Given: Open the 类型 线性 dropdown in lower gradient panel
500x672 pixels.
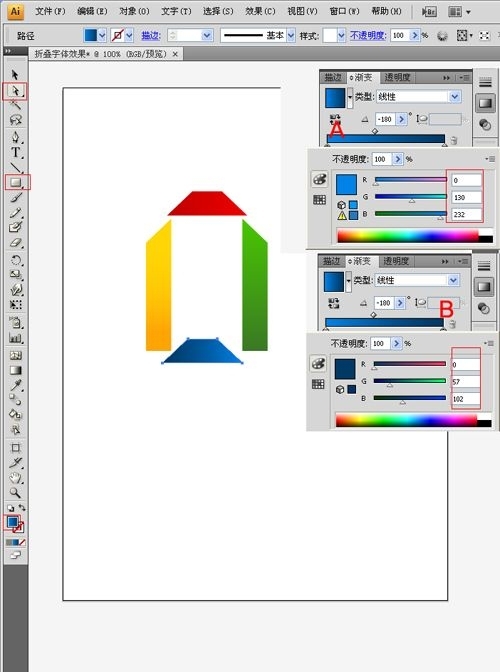Looking at the screenshot, I should 453,280.
